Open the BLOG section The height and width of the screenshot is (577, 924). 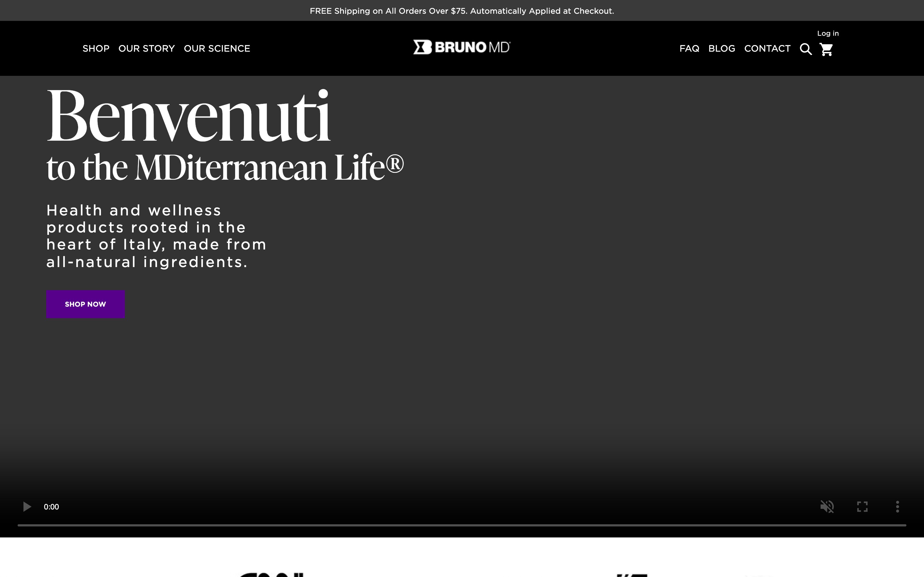pyautogui.click(x=721, y=48)
